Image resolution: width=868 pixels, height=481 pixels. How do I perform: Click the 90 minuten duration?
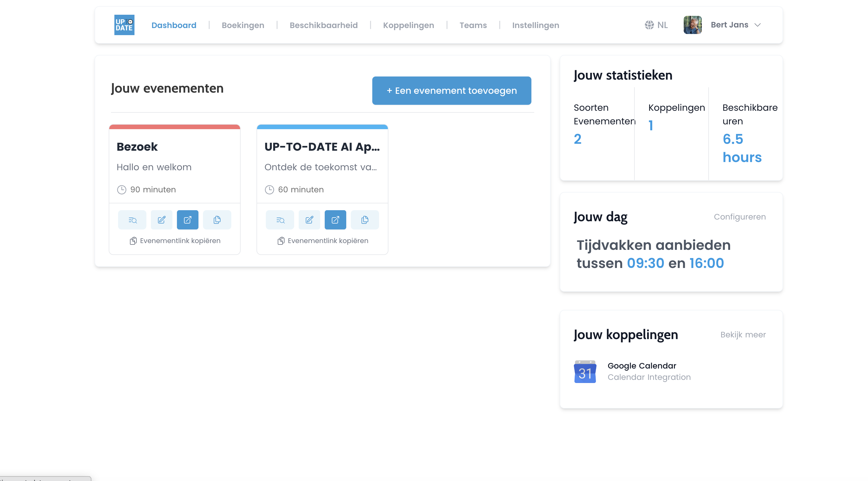(x=153, y=190)
